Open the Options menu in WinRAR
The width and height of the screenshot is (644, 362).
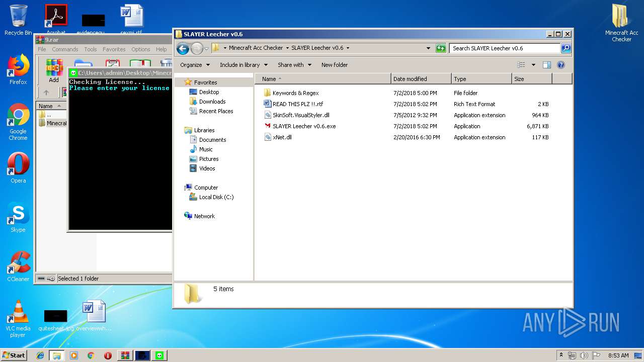tap(141, 49)
